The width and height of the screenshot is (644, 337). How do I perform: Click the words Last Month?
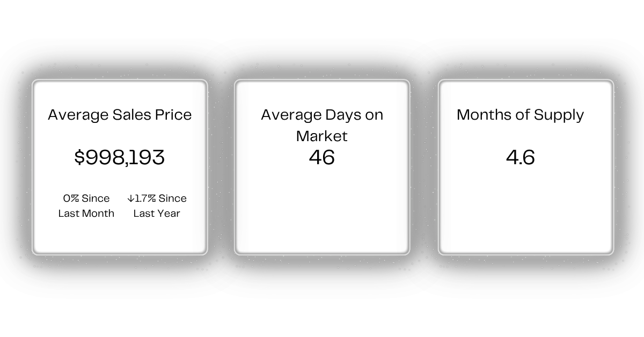(x=86, y=213)
